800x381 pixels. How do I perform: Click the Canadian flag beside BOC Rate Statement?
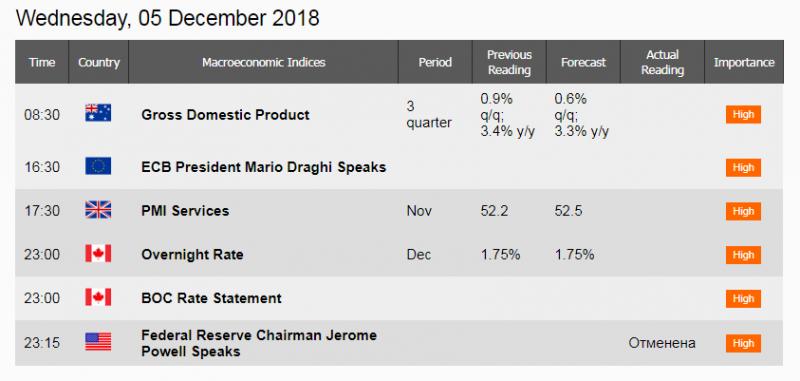[98, 297]
